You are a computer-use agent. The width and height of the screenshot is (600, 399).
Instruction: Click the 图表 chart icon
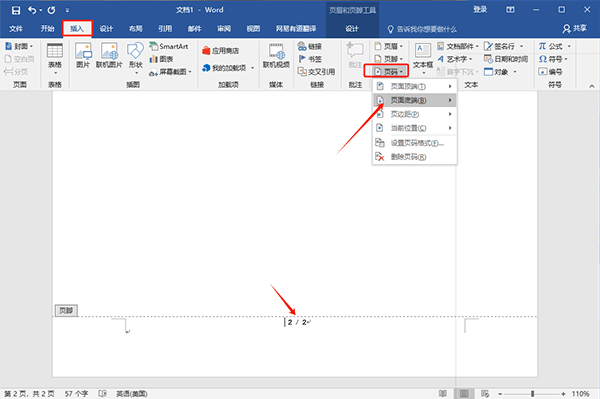(161, 59)
